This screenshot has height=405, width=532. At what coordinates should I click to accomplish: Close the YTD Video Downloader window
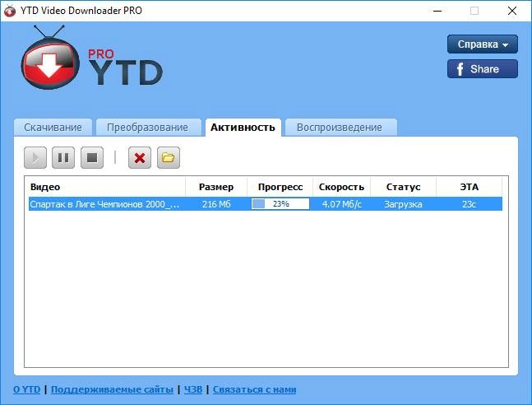(x=512, y=11)
